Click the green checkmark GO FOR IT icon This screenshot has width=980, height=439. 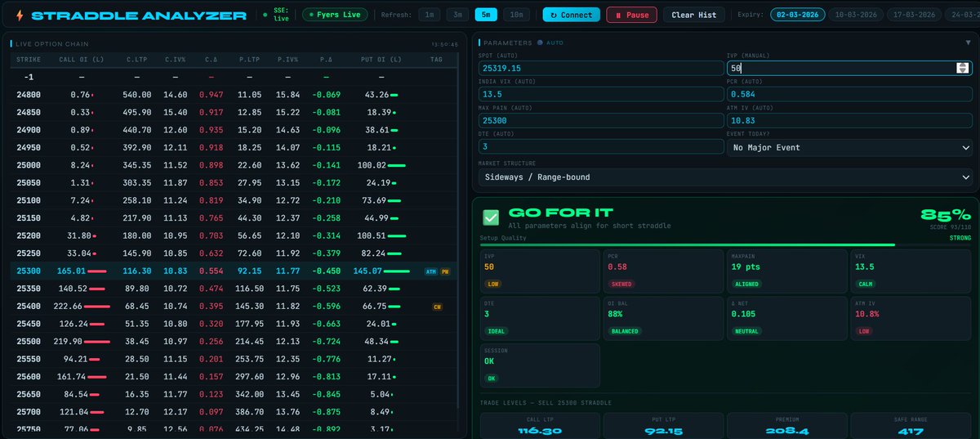[491, 217]
